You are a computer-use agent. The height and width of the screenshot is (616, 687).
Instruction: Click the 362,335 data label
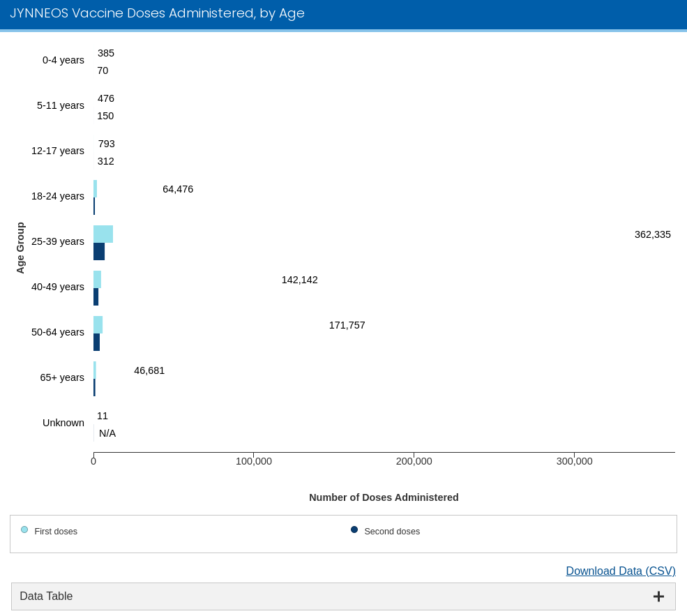652,234
